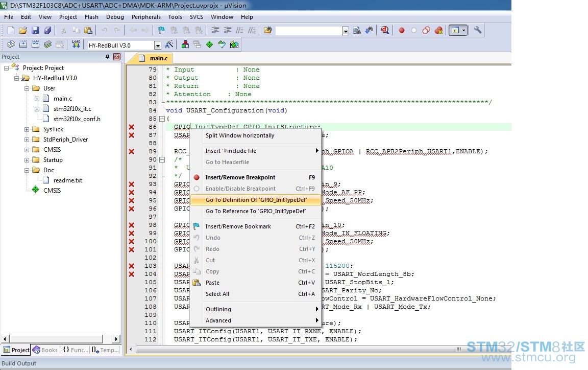
Task: Choose Go To Reference To 'GPIO_InitTypeDef'
Action: tap(256, 211)
